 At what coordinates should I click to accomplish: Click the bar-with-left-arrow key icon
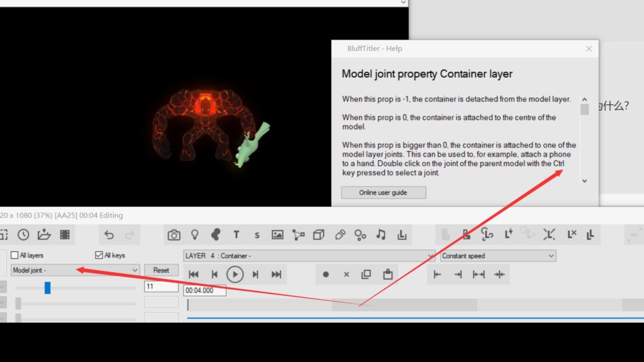click(x=438, y=275)
